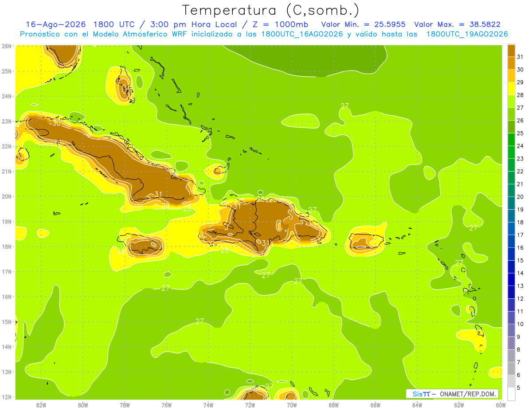Click the '16-Ago-2026' date text
The width and height of the screenshot is (532, 411).
click(x=55, y=24)
